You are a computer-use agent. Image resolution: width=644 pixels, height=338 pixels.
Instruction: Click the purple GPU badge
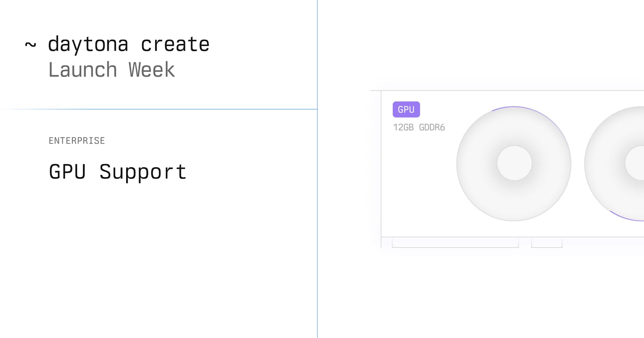406,109
